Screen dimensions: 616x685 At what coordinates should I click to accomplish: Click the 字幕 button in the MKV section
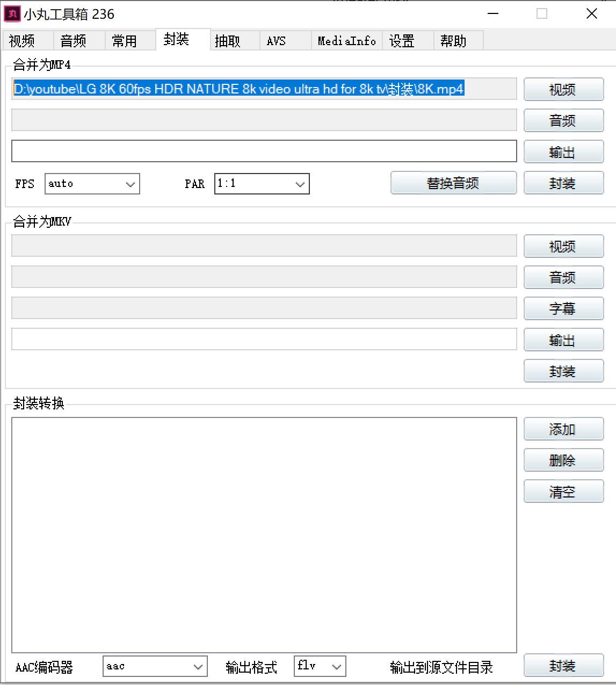point(563,308)
